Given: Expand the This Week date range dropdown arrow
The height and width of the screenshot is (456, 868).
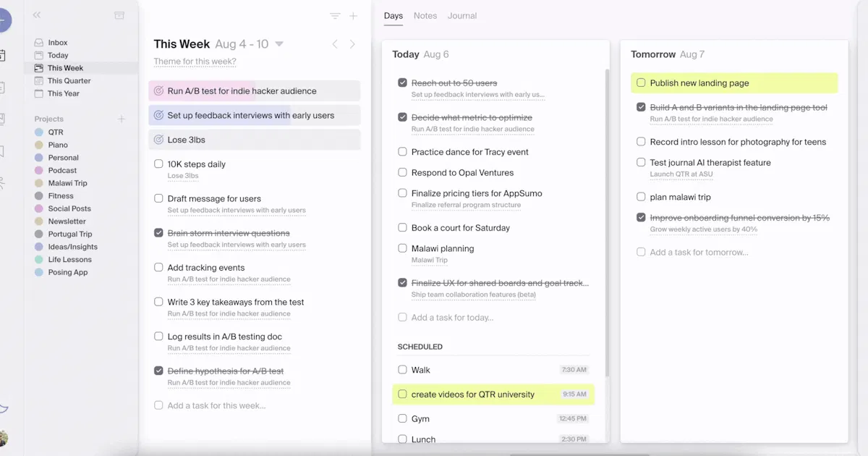Looking at the screenshot, I should 279,44.
